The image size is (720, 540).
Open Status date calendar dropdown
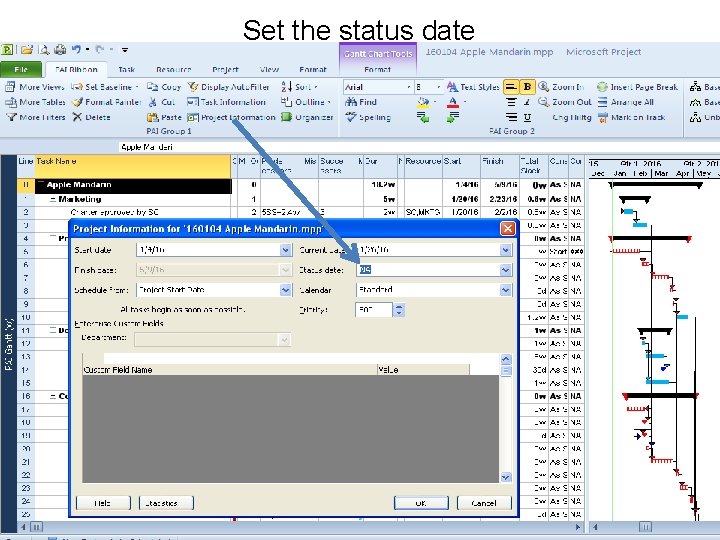click(x=506, y=270)
